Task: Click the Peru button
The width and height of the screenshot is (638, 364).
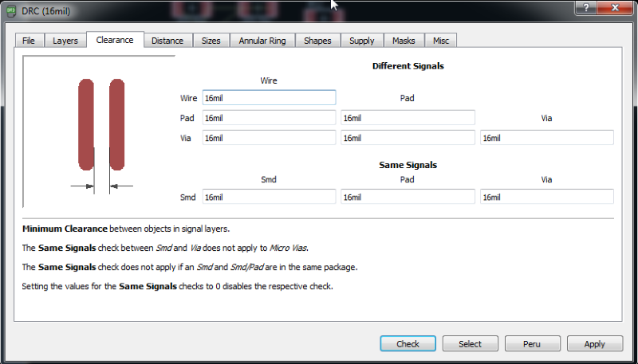Action: click(532, 344)
